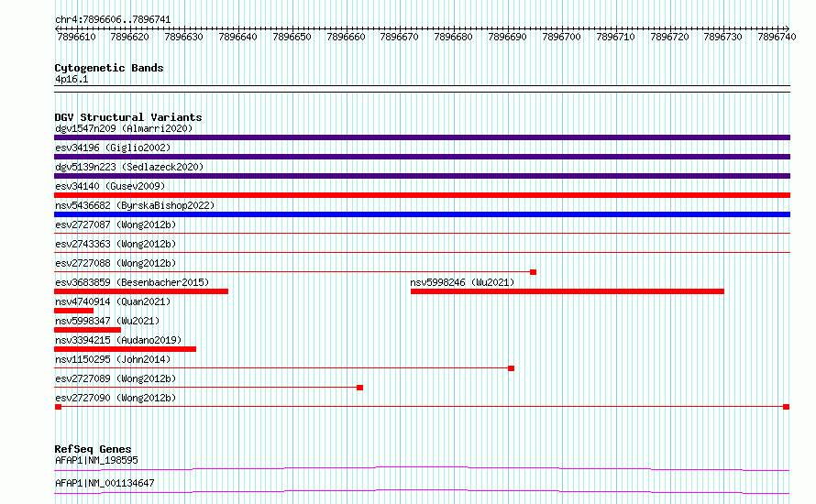Click ruler position 7896640
This screenshot has height=504, width=816.
point(237,37)
